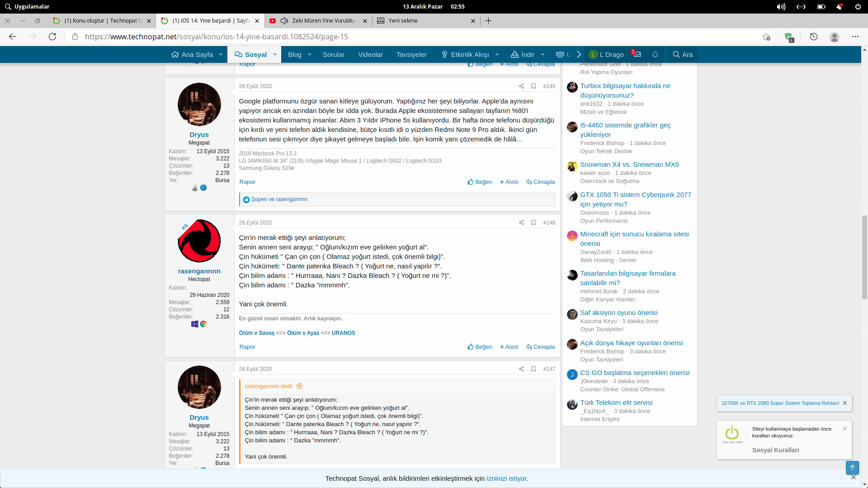Mute the Zeki Müren tab audio
868x488 pixels.
click(x=284, y=21)
